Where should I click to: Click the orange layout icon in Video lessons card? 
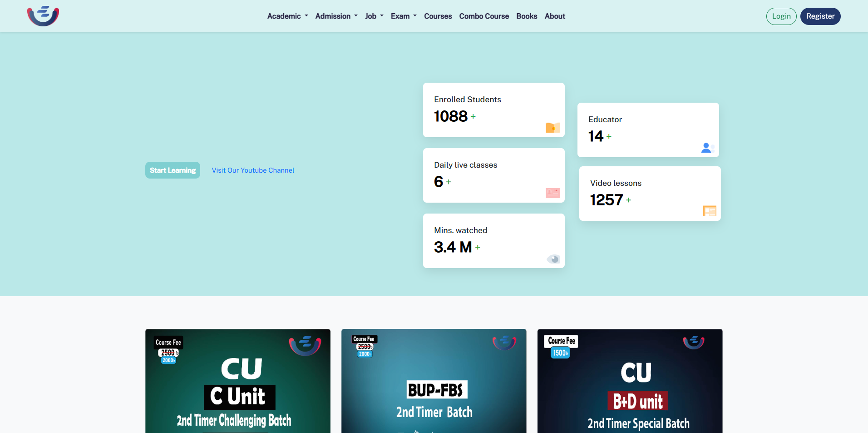pyautogui.click(x=709, y=211)
